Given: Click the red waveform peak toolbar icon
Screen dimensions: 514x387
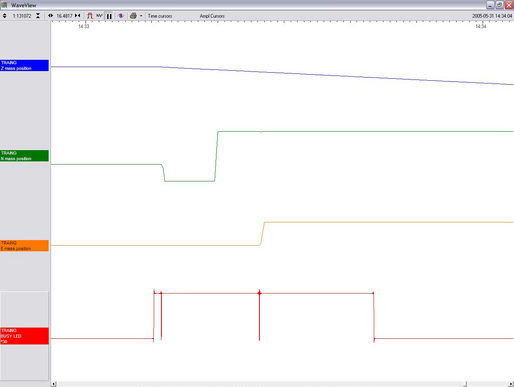Looking at the screenshot, I should (90, 16).
